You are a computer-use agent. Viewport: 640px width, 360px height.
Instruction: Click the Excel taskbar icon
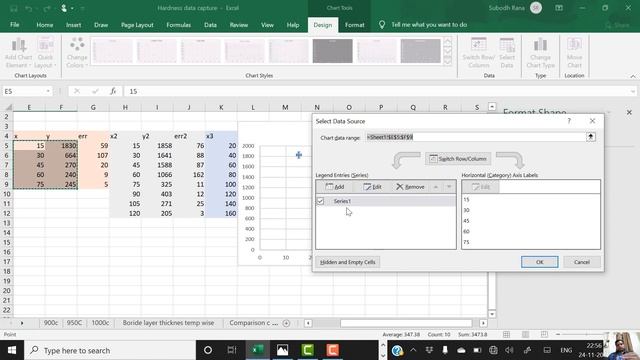pyautogui.click(x=258, y=350)
